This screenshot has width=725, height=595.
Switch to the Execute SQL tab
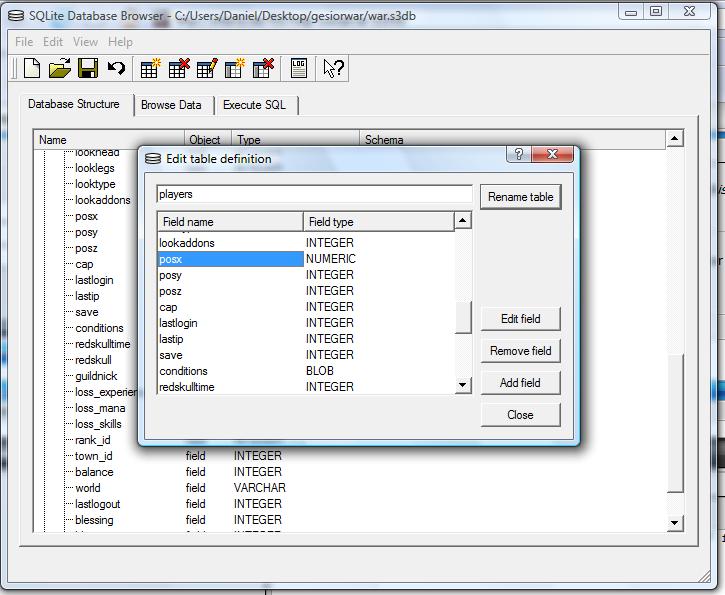pos(254,105)
